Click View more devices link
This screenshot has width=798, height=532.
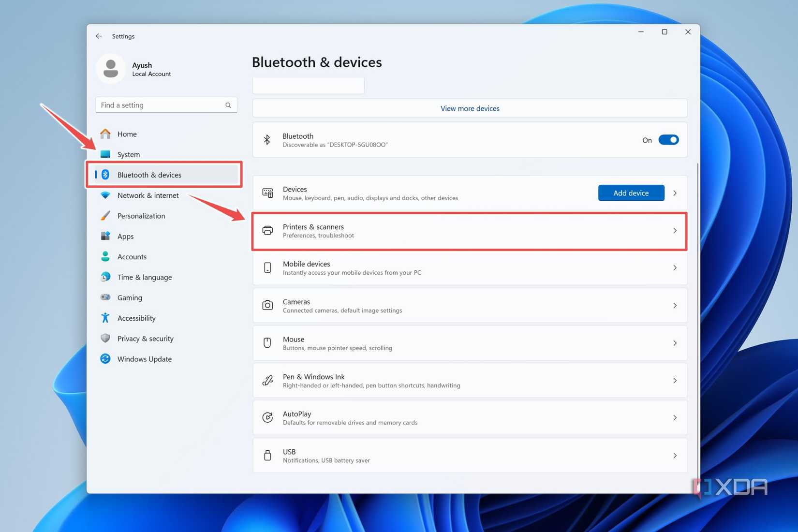tap(470, 108)
